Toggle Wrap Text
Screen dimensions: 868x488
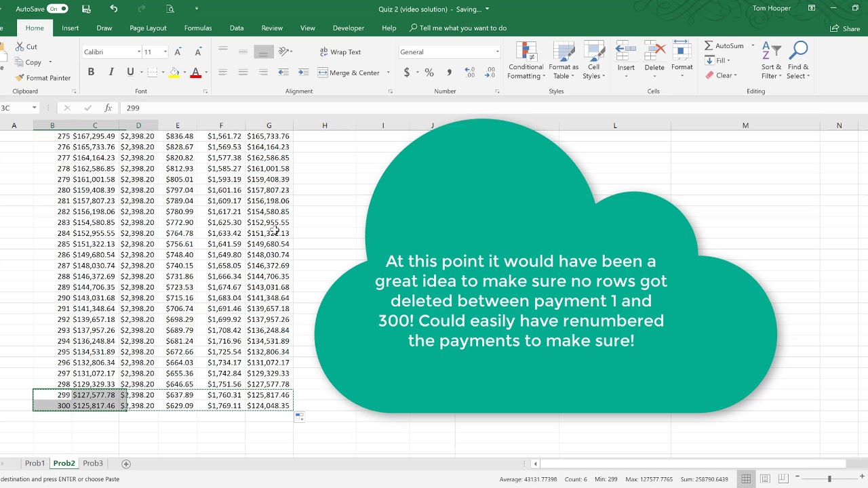pos(340,52)
